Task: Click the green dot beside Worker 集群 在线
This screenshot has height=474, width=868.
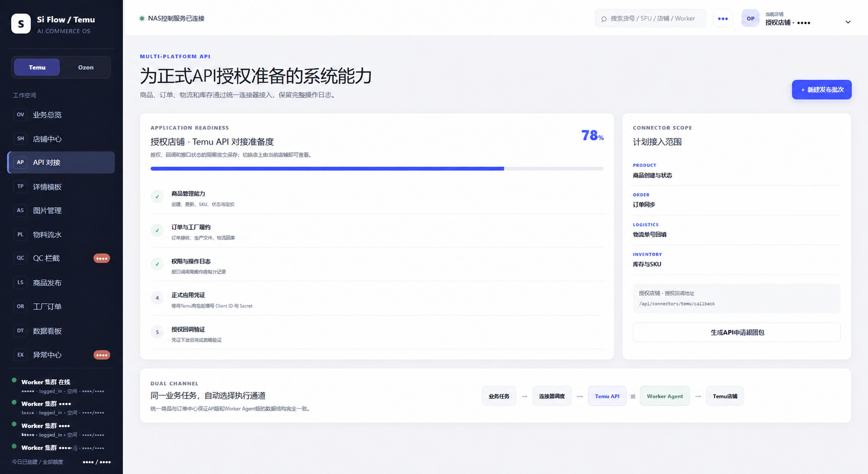Action: pos(14,380)
